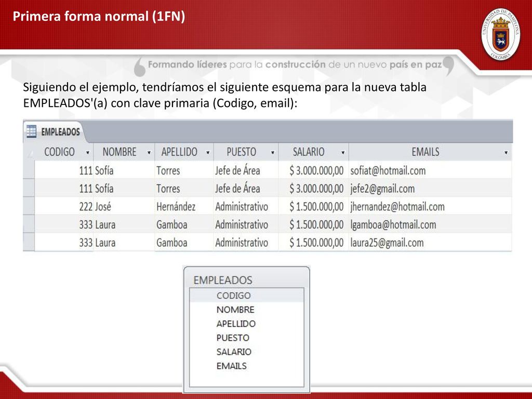Viewport: 532px width, 399px height.
Task: Click Torres in the jefe2@gmail.com row
Action: (x=184, y=188)
